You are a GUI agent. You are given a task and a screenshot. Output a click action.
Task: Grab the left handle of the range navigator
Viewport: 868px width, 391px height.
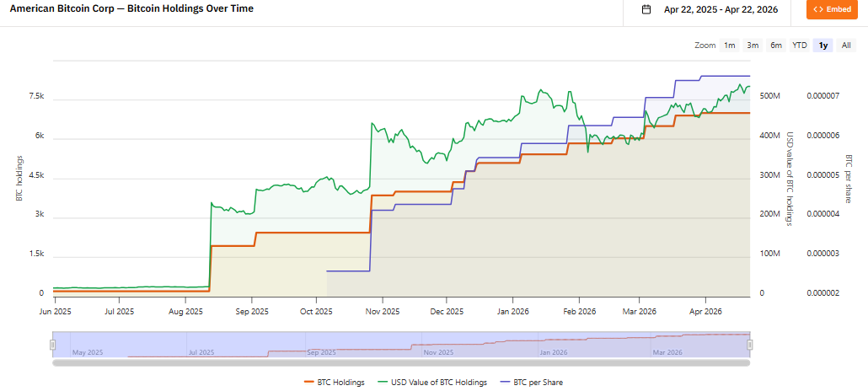coord(52,345)
